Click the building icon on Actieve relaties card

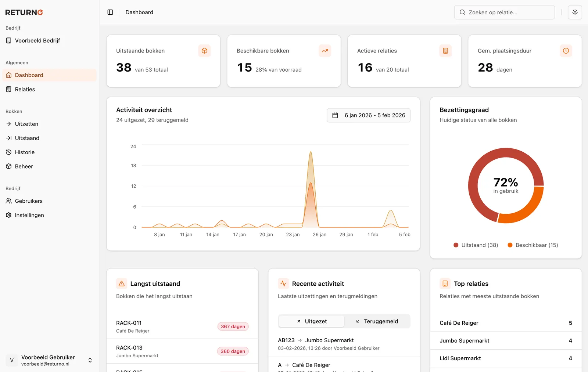445,51
